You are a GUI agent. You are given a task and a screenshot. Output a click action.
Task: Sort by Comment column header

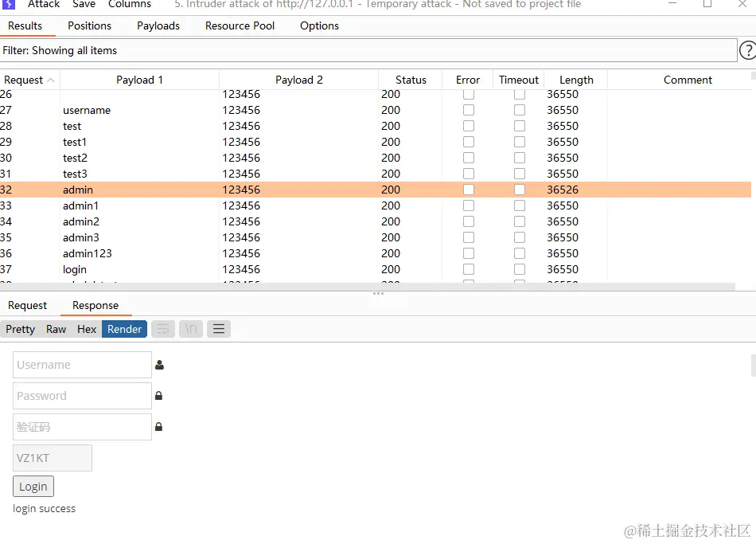point(688,80)
